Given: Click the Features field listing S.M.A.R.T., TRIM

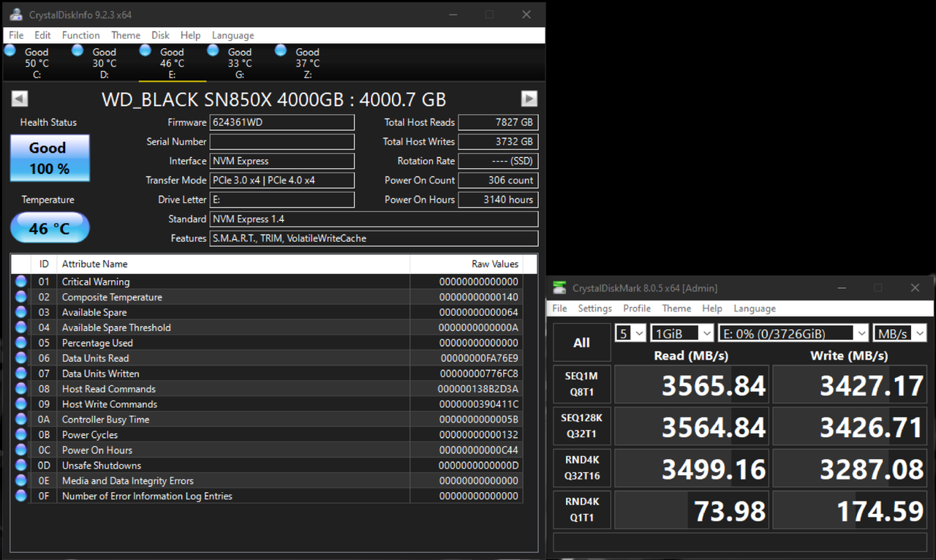Looking at the screenshot, I should pos(374,238).
